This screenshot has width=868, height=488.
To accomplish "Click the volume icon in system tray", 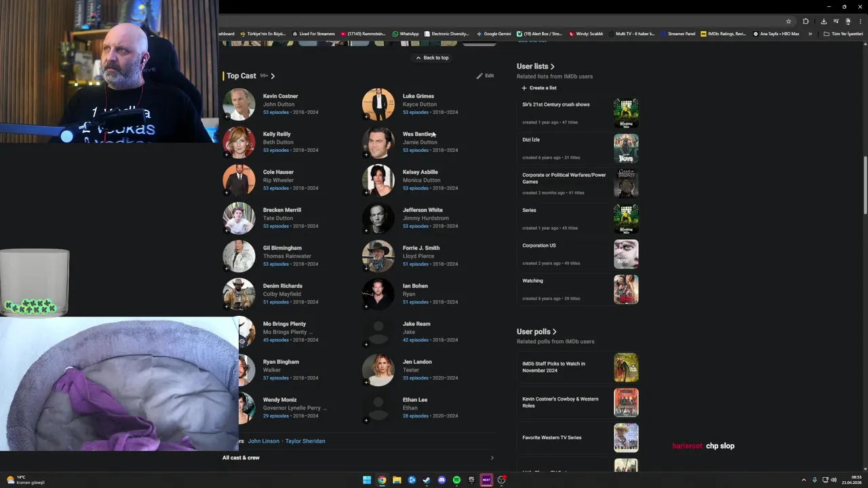I will (833, 480).
